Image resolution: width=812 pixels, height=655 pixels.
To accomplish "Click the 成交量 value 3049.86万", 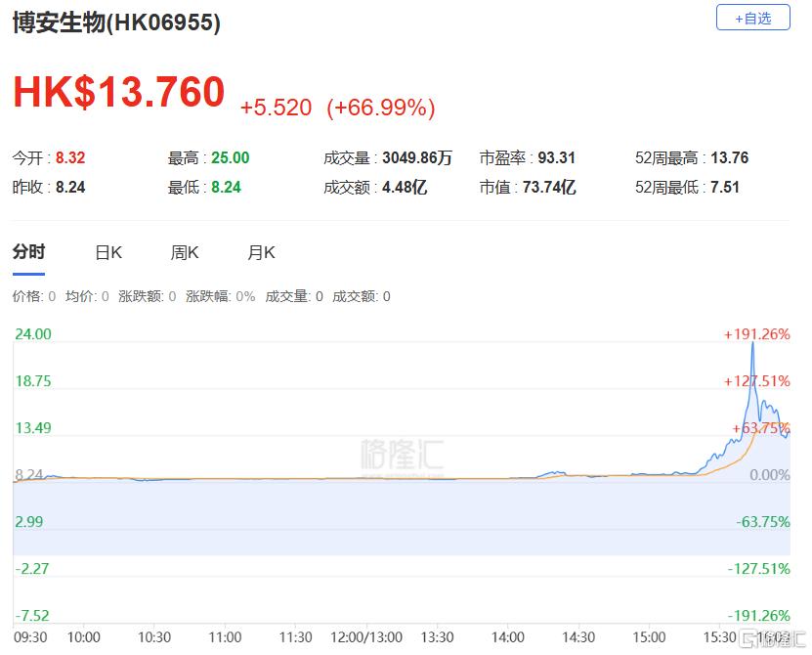I will pos(417,157).
